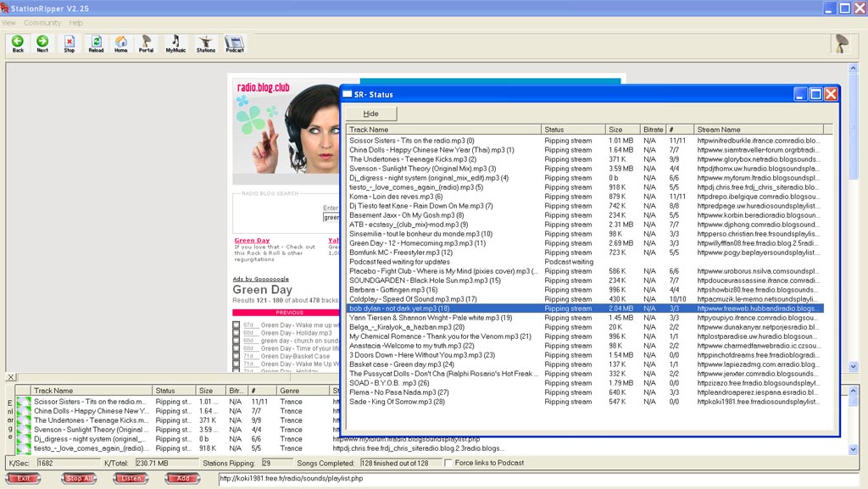Click the green icon beside Scissor Sisters row
868x489 pixels.
(23, 402)
